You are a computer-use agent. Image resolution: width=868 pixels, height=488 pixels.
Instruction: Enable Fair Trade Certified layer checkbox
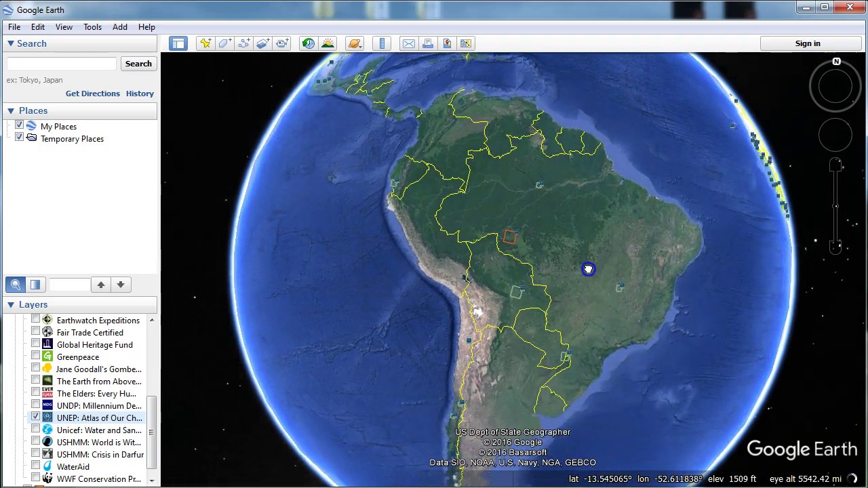(x=35, y=332)
